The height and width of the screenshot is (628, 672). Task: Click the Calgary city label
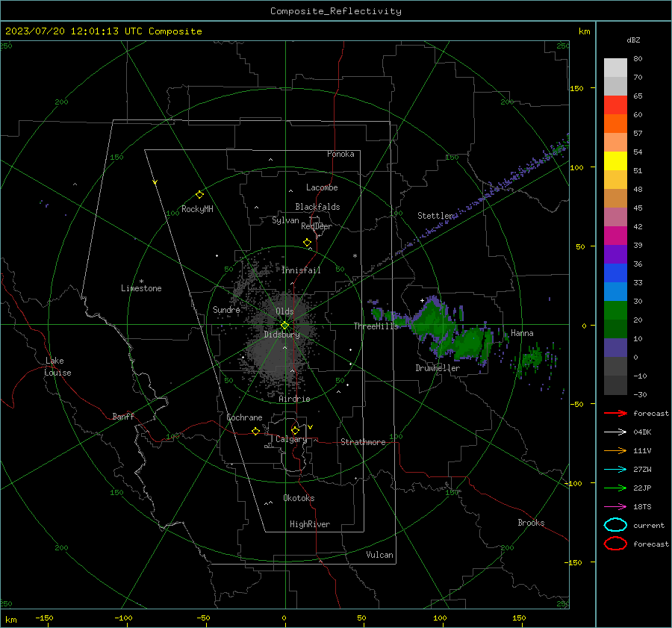[x=291, y=439]
